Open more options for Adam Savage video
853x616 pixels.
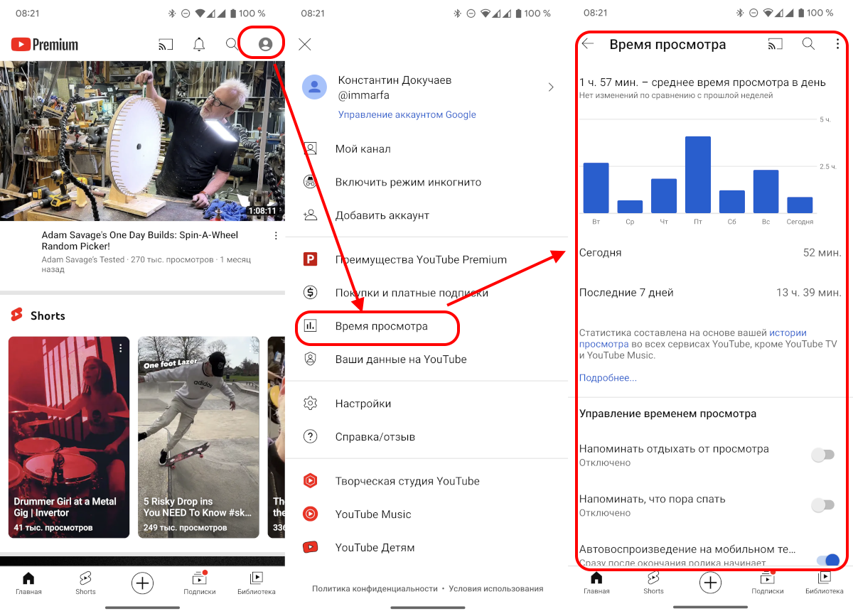coord(276,235)
